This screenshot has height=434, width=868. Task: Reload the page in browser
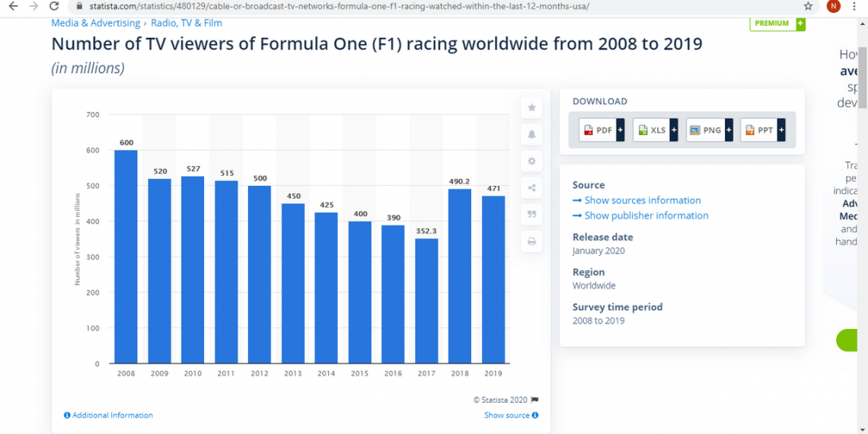point(54,6)
